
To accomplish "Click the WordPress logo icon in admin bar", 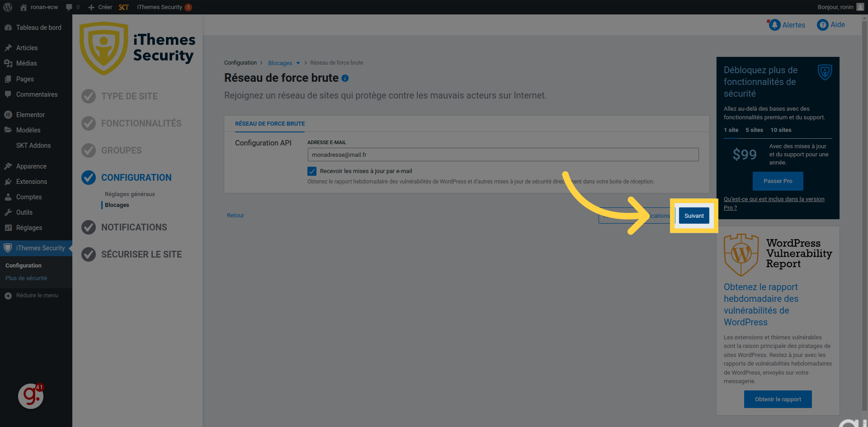I will pos(8,7).
